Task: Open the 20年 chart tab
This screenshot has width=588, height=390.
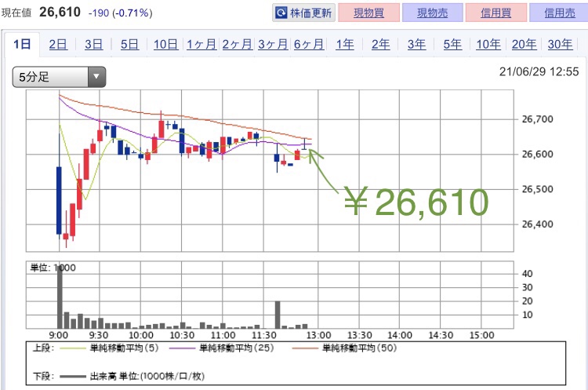Action: pos(524,44)
